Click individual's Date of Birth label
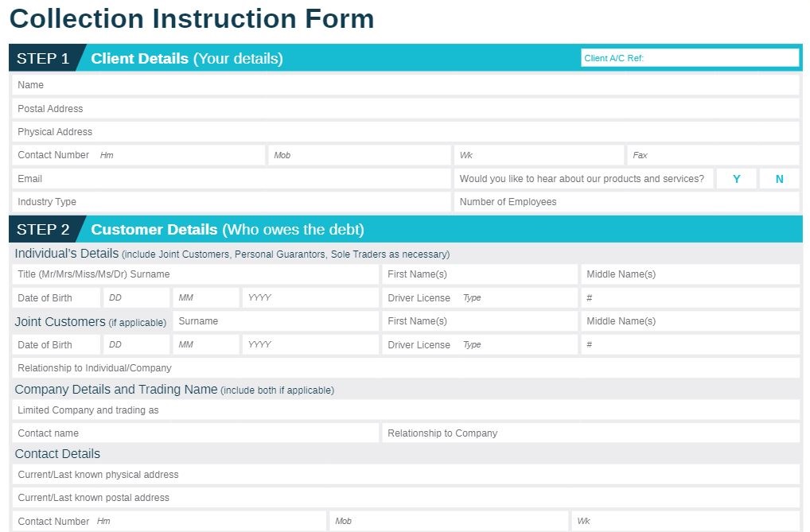Viewport: 810px width, 532px height. click(x=45, y=298)
